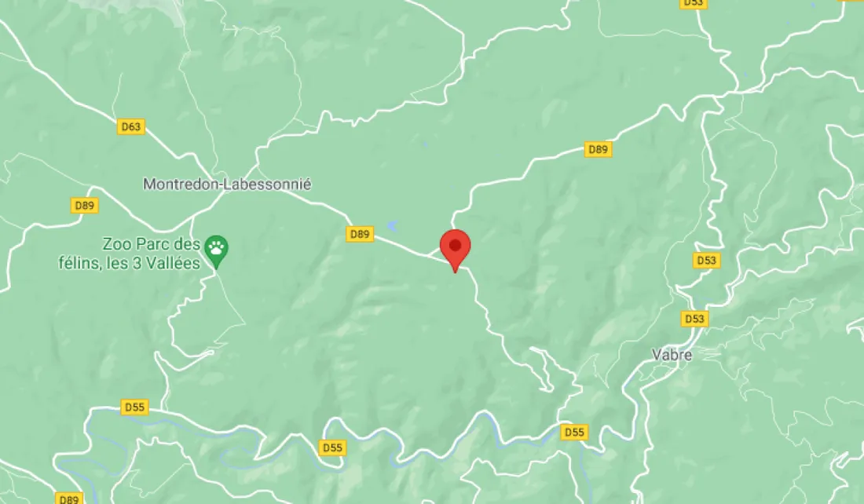
Task: Select the Vabre town label
Action: point(672,355)
